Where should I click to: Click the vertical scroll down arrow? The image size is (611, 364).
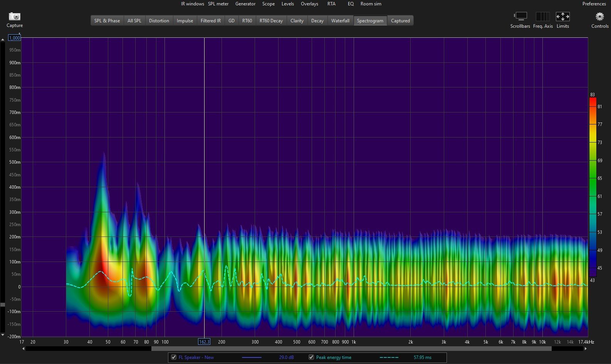point(3,335)
